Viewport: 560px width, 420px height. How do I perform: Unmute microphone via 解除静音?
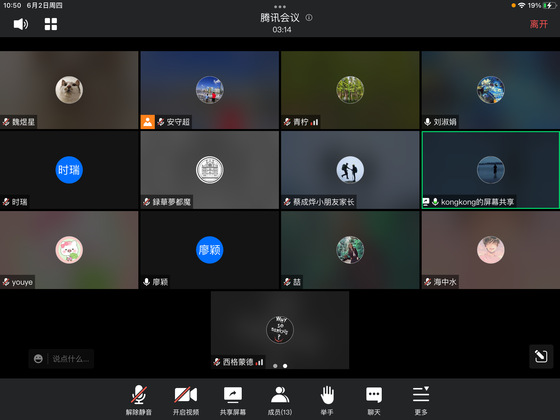point(139,400)
